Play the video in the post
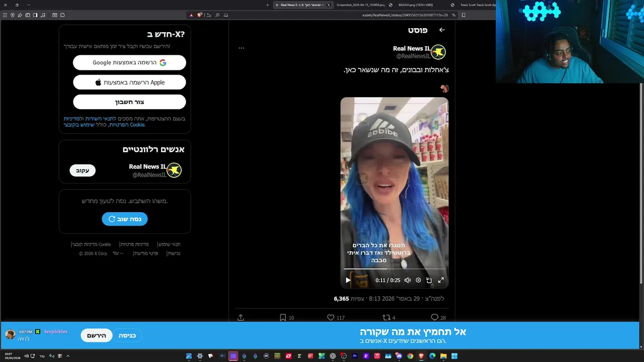Screen dimensions: 644x362 [348, 281]
